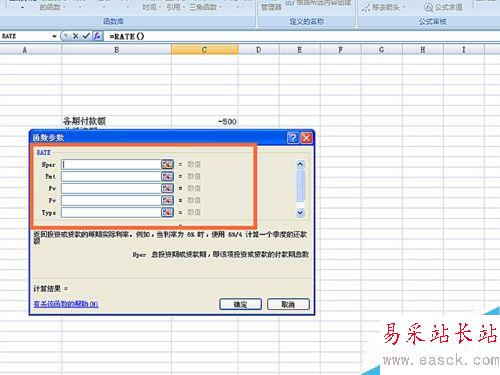Image resolution: width=500 pixels, height=375 pixels.
Task: Select column F header
Action: point(341,50)
